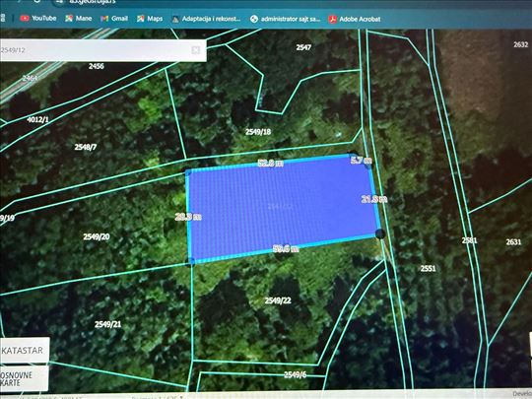
Task: Open the Adobe Acrobat bookmark
Action: pyautogui.click(x=355, y=19)
